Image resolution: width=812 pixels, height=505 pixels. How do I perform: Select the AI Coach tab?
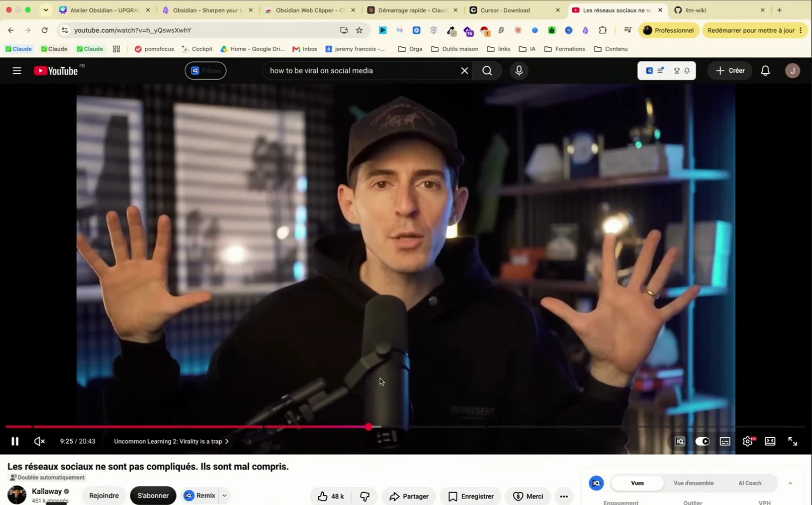pos(750,483)
